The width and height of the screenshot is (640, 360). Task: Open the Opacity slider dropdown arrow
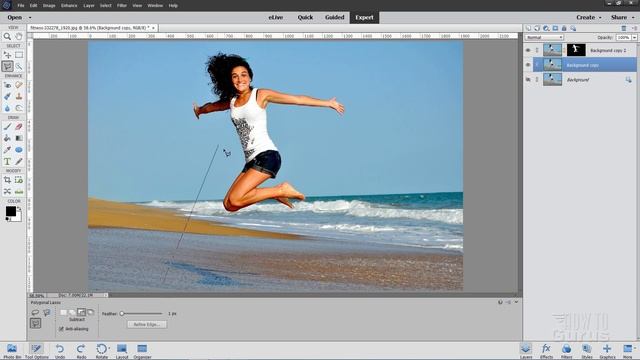pos(634,37)
